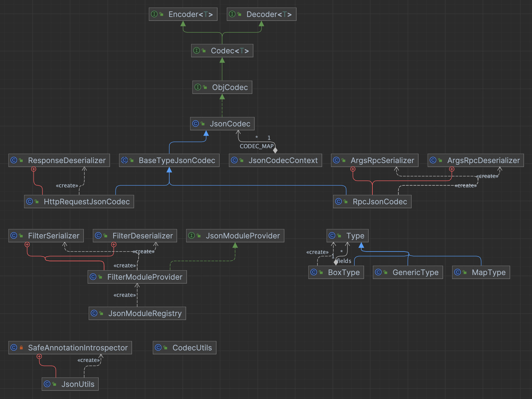Image resolution: width=532 pixels, height=399 pixels.
Task: Click the interface icon on JsonModuleProvider node
Action: coord(191,236)
